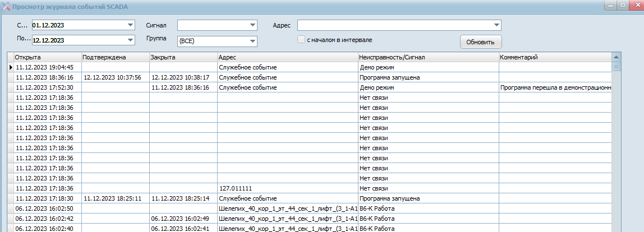Maximize the event log window

[623, 5]
